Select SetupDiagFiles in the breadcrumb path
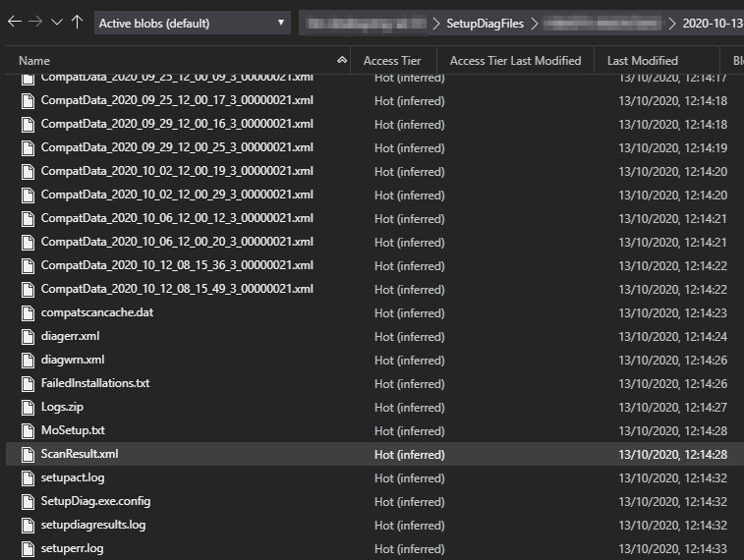This screenshot has width=744, height=560. [x=485, y=23]
